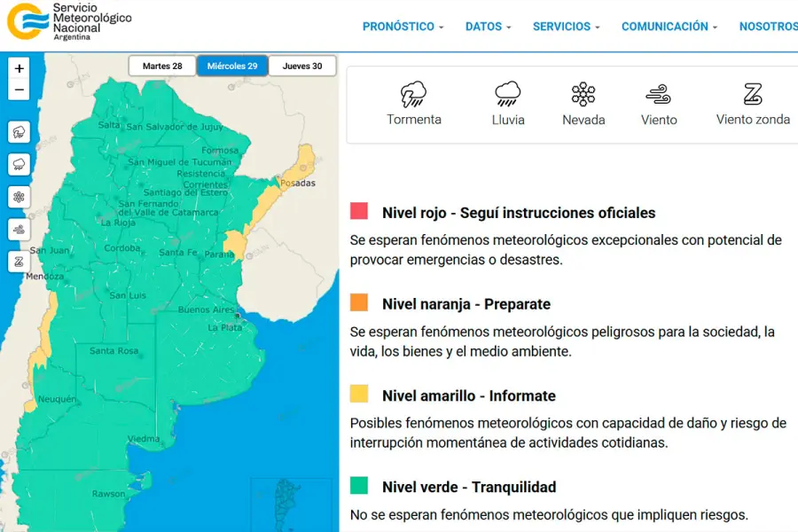Select the Zonda wind icon in map sidebar

(x=19, y=262)
